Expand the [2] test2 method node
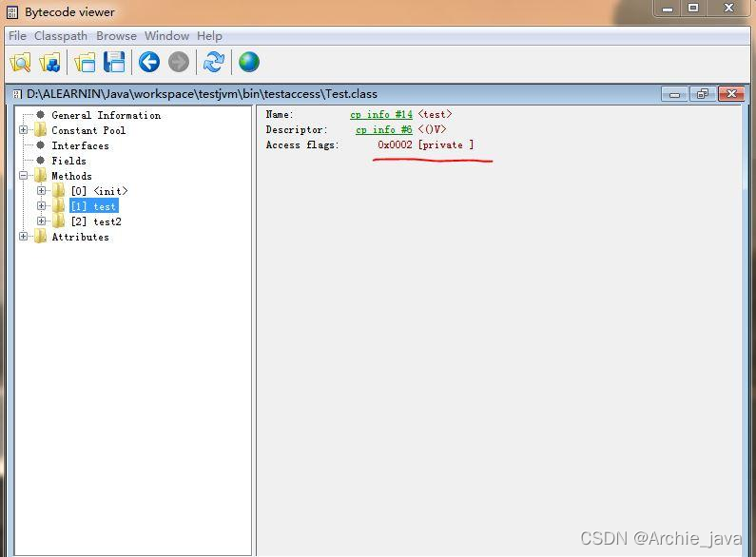This screenshot has width=756, height=557. pyautogui.click(x=42, y=221)
